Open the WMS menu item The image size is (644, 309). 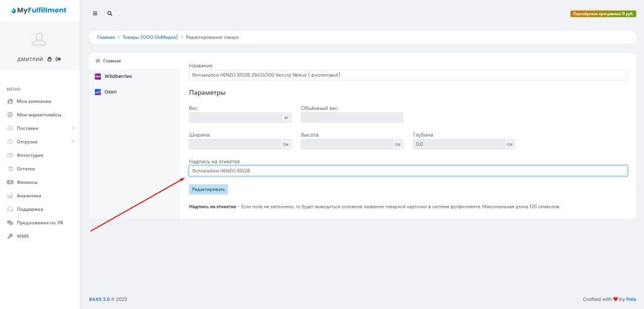23,236
